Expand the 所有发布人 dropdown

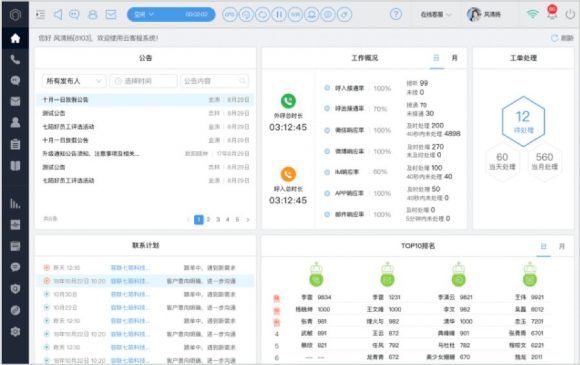[x=74, y=81]
